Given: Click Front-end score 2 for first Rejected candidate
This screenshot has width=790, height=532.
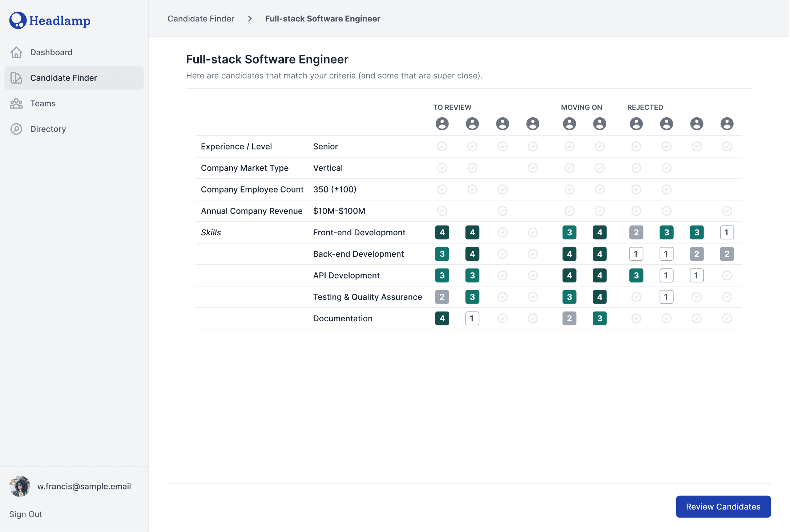Looking at the screenshot, I should 636,232.
